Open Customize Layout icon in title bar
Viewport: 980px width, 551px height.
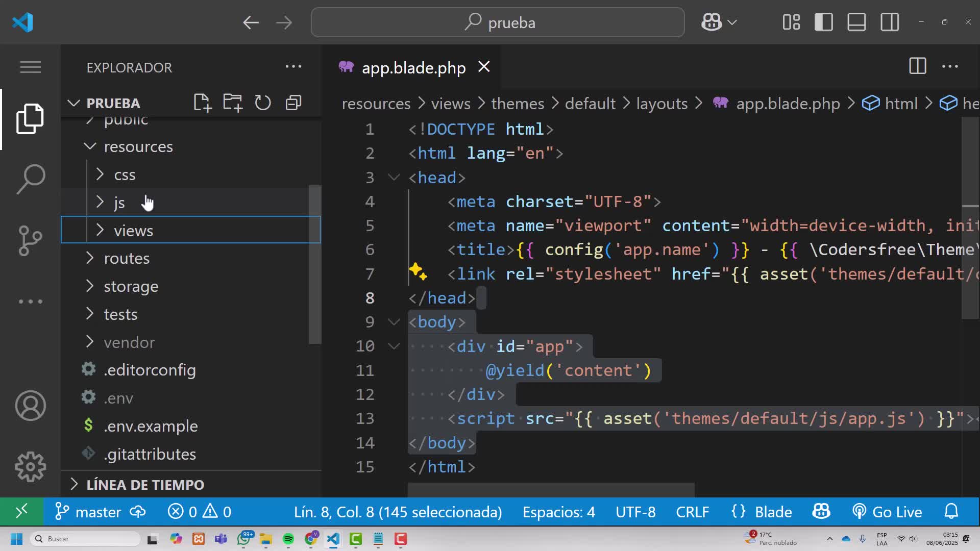coord(791,22)
